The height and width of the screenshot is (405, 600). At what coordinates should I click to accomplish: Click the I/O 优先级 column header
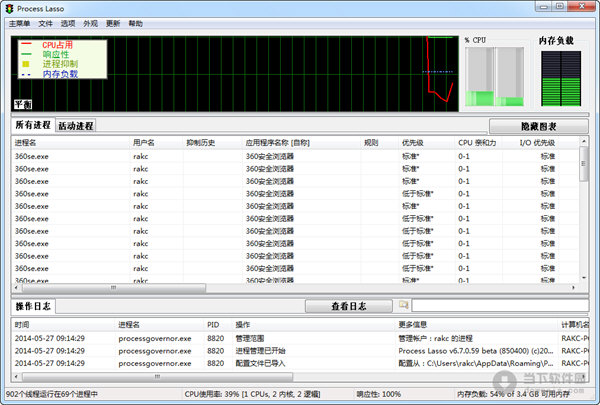[530, 143]
